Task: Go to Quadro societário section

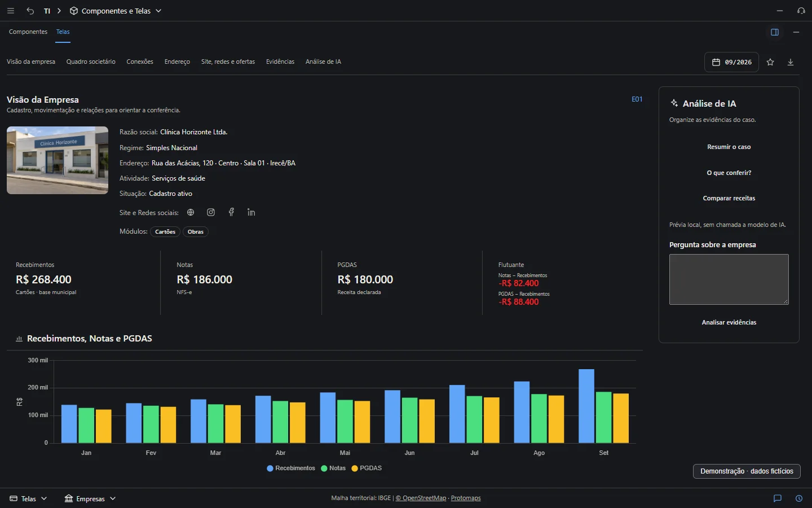Action: 91,62
